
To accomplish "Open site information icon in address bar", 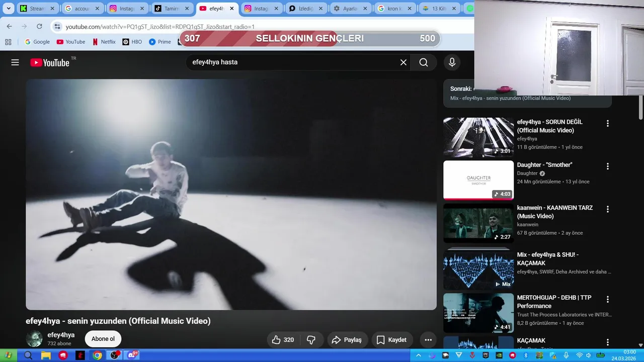I will [57, 26].
